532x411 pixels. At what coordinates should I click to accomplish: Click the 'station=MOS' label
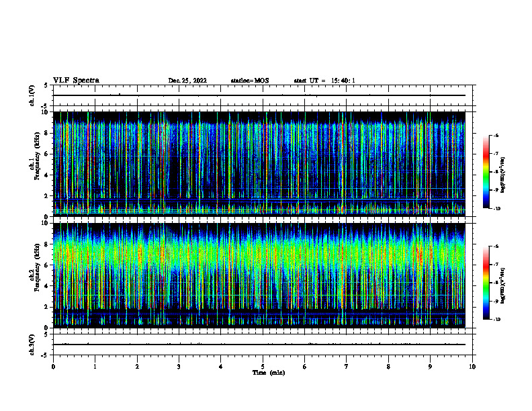pos(250,81)
